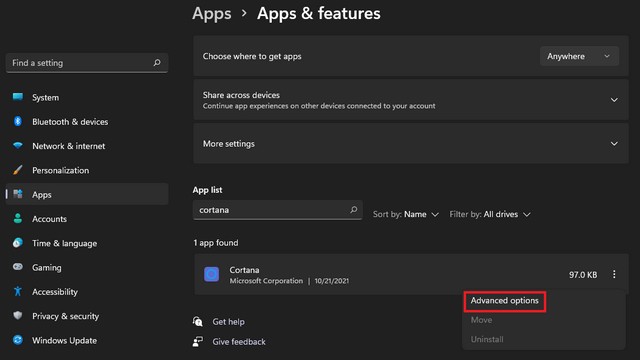This screenshot has height=360, width=640.
Task: Click the 97.0 KB size value
Action: (x=583, y=275)
